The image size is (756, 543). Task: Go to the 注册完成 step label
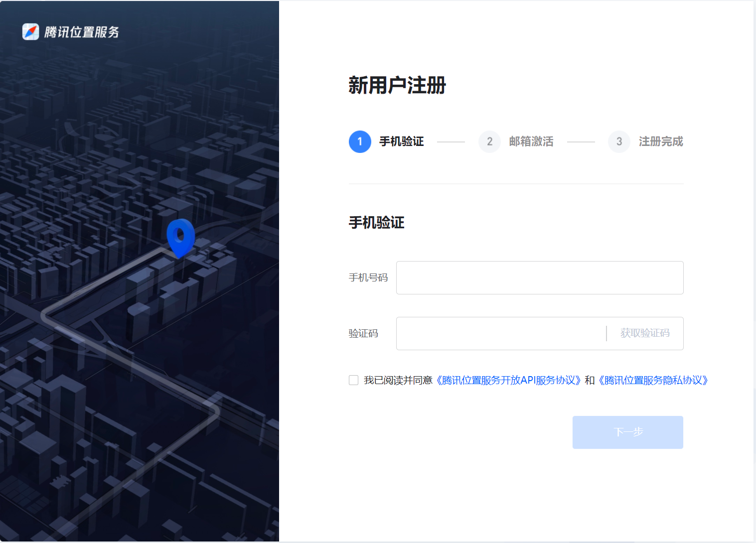coord(660,142)
